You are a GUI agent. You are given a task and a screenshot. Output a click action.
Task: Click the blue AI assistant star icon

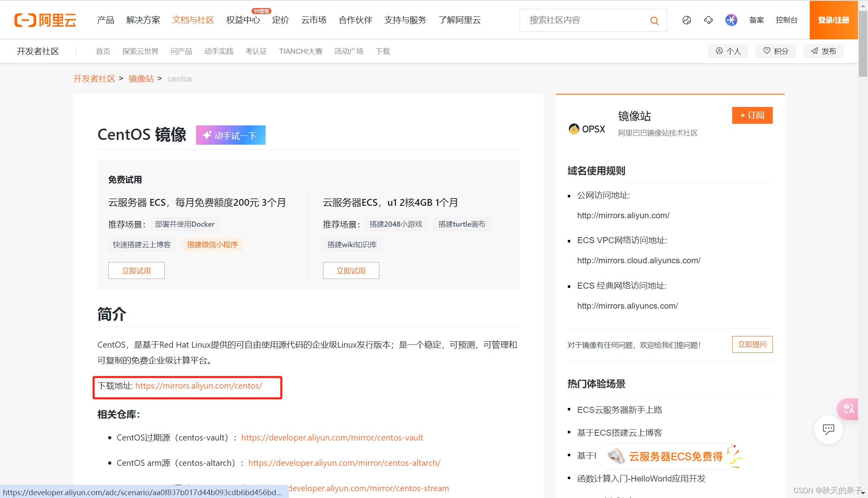pyautogui.click(x=731, y=20)
